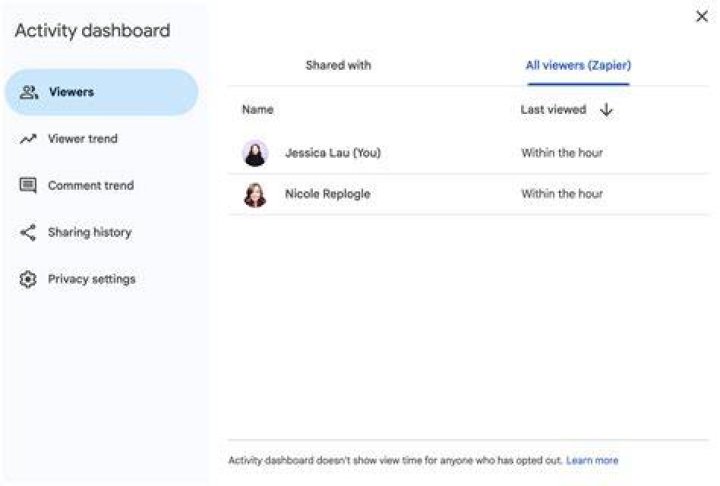The image size is (720, 486).
Task: Open Sharing history text label
Action: 90,232
